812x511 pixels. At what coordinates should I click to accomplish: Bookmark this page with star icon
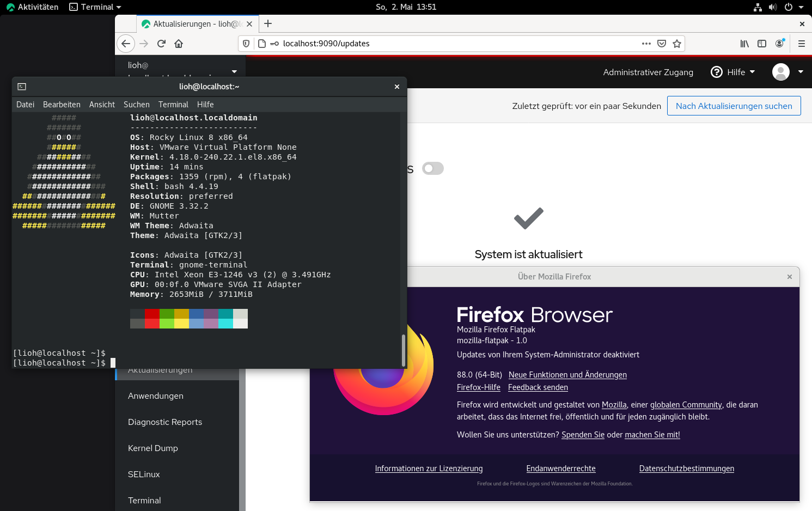pos(677,44)
